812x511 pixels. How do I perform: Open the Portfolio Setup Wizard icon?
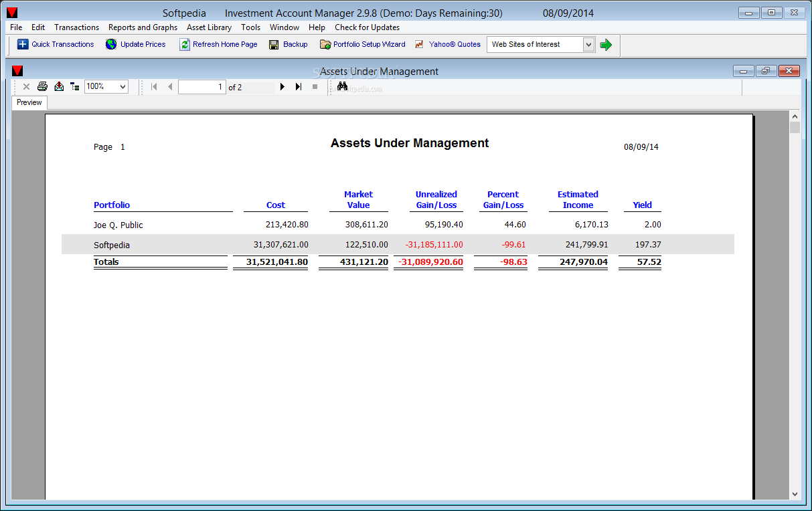coord(325,44)
